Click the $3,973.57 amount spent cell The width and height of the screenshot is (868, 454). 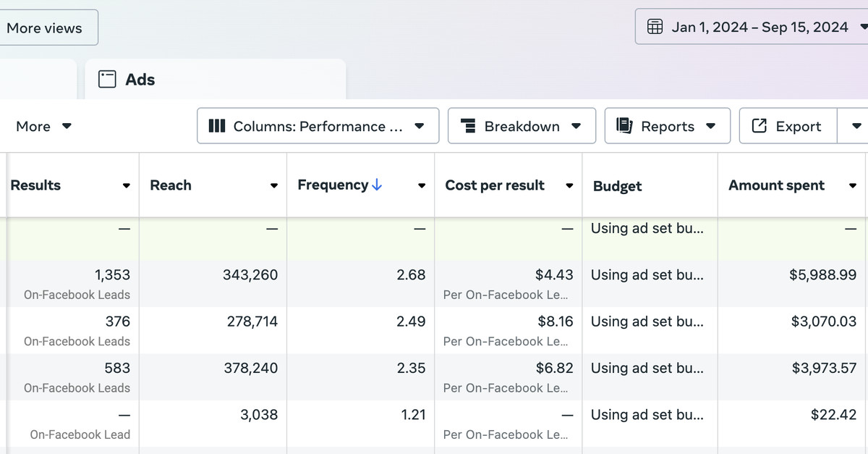824,368
